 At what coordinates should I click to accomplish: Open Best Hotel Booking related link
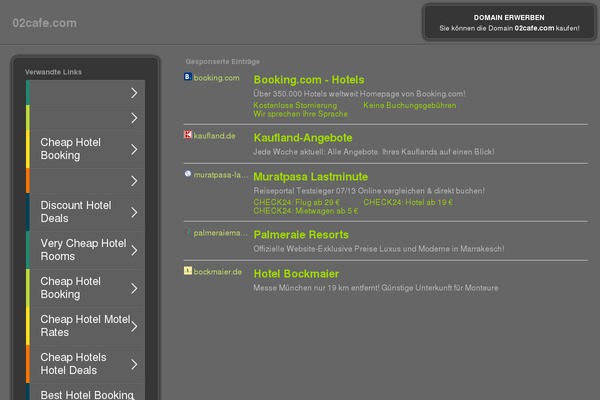point(85,392)
